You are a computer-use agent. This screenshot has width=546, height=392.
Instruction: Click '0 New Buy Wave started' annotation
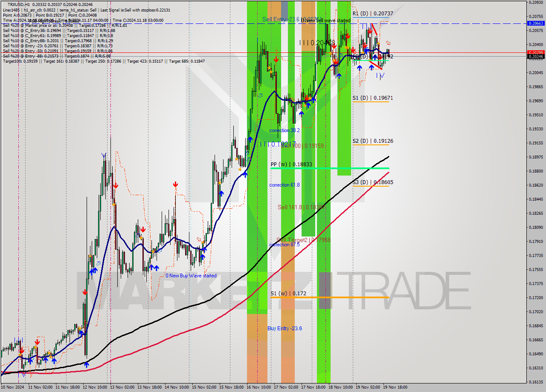coord(191,276)
